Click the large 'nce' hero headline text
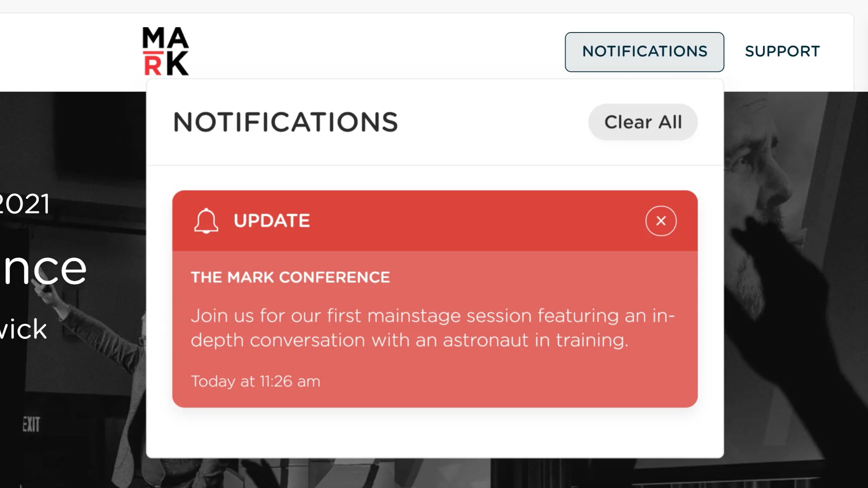Image resolution: width=868 pixels, height=488 pixels. (x=44, y=268)
